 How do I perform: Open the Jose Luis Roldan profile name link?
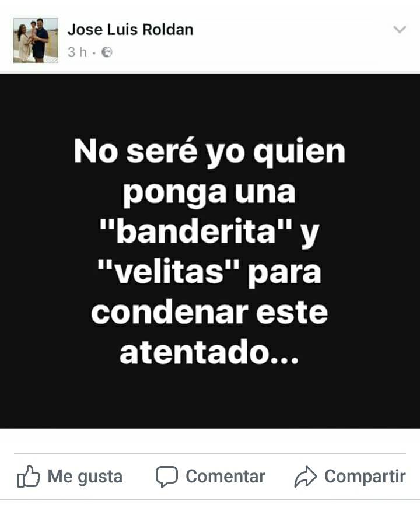coord(130,30)
